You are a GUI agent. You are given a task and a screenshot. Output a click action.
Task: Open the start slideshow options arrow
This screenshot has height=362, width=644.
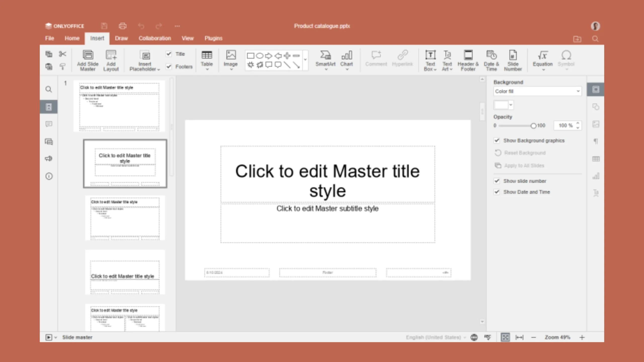56,337
